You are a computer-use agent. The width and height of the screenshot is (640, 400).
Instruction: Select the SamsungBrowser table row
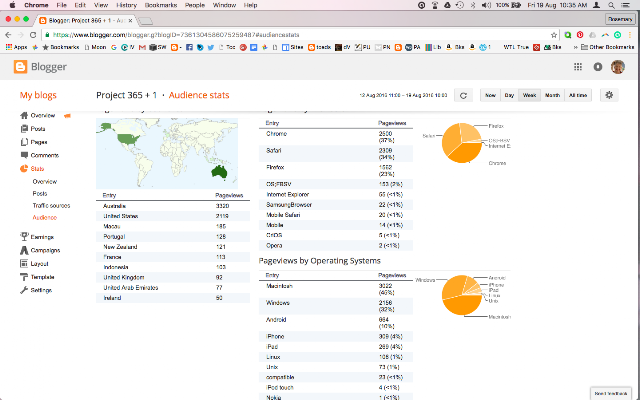[x=336, y=205]
